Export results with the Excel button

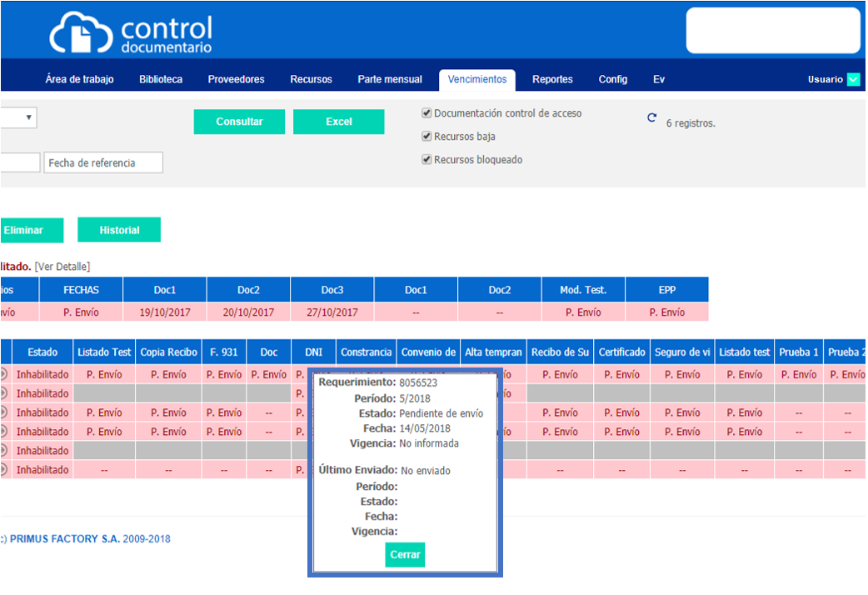click(338, 122)
